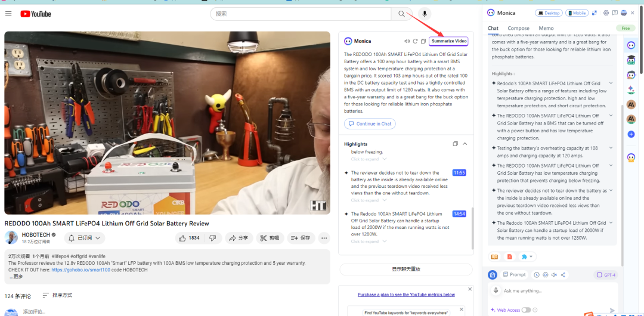Expand the 14:54 highlight details
644x316 pixels.
(369, 241)
